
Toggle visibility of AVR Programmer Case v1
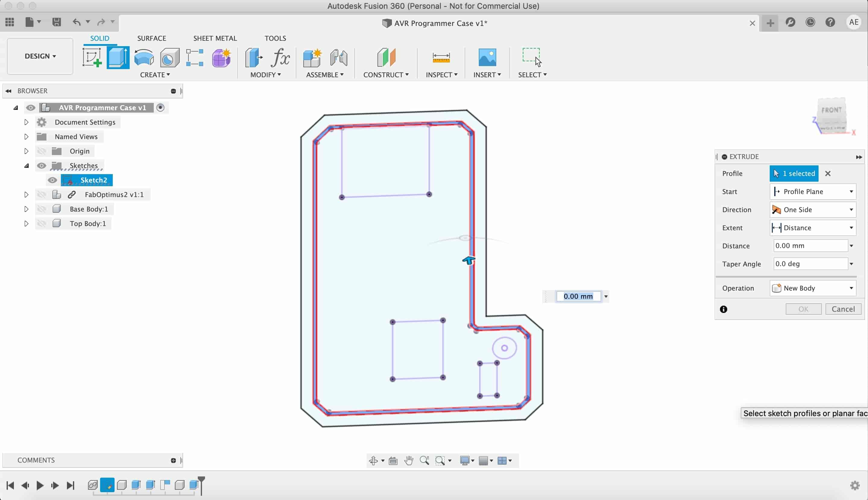pyautogui.click(x=30, y=108)
